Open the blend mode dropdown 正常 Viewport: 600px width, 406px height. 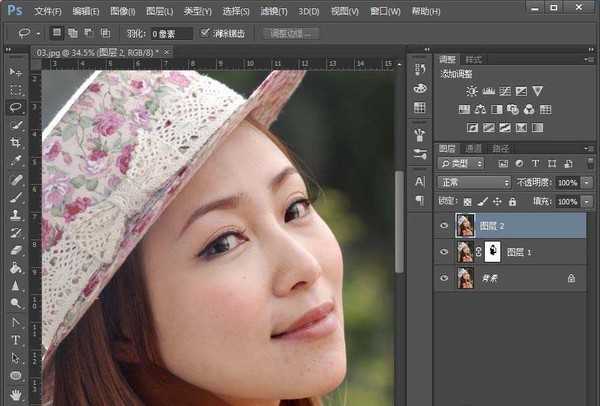point(475,183)
